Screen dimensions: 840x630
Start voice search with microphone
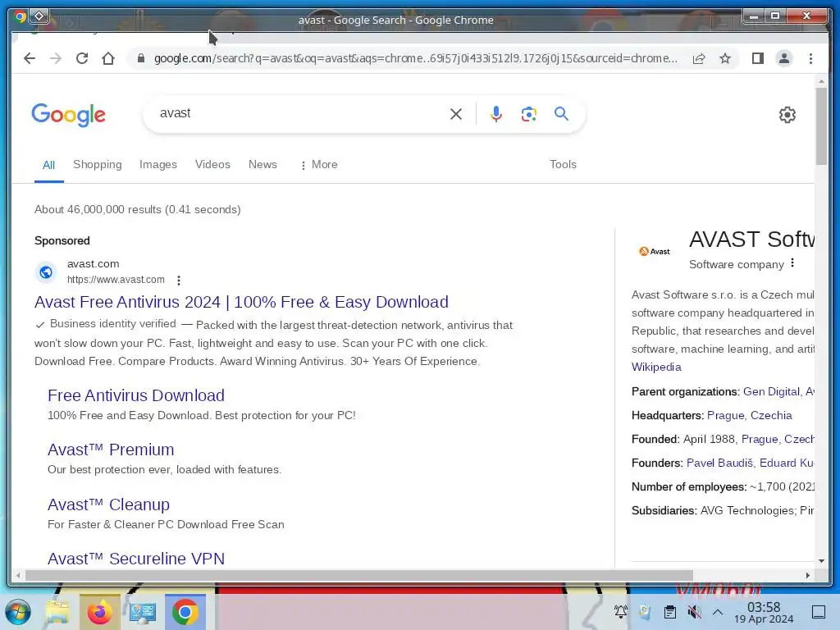click(496, 114)
